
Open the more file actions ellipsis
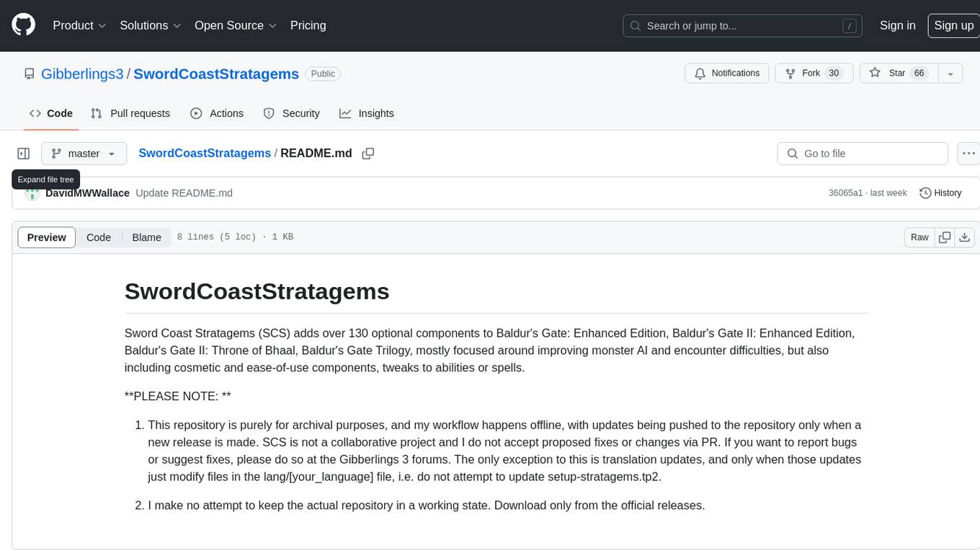tap(968, 154)
